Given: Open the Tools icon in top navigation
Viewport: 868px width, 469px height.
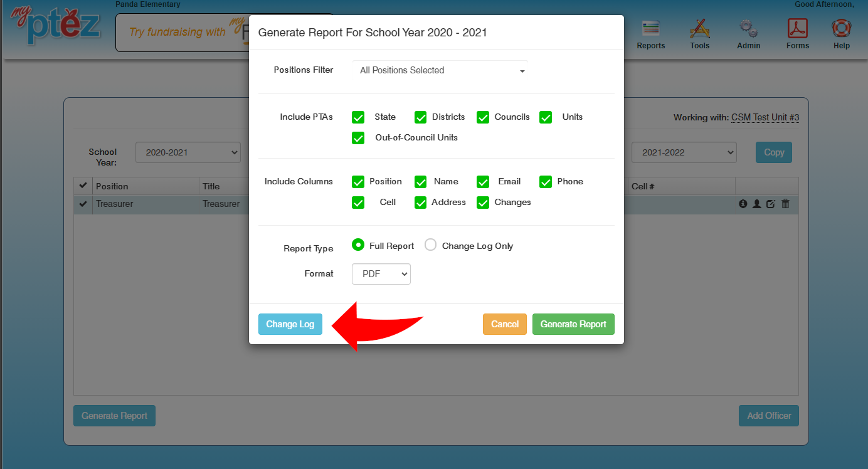Looking at the screenshot, I should click(699, 29).
